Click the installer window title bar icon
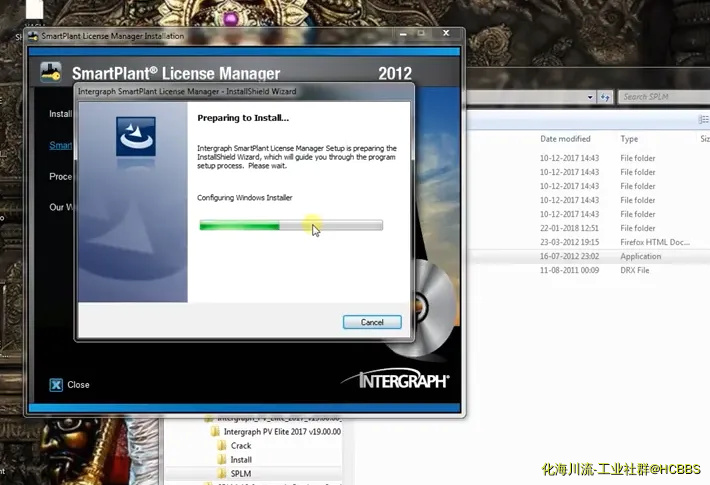 pos(33,37)
